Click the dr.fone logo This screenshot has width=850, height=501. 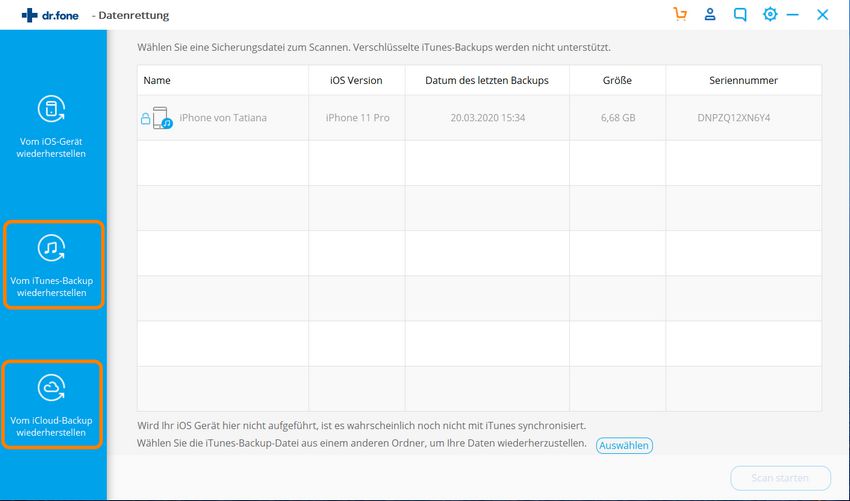[x=50, y=15]
